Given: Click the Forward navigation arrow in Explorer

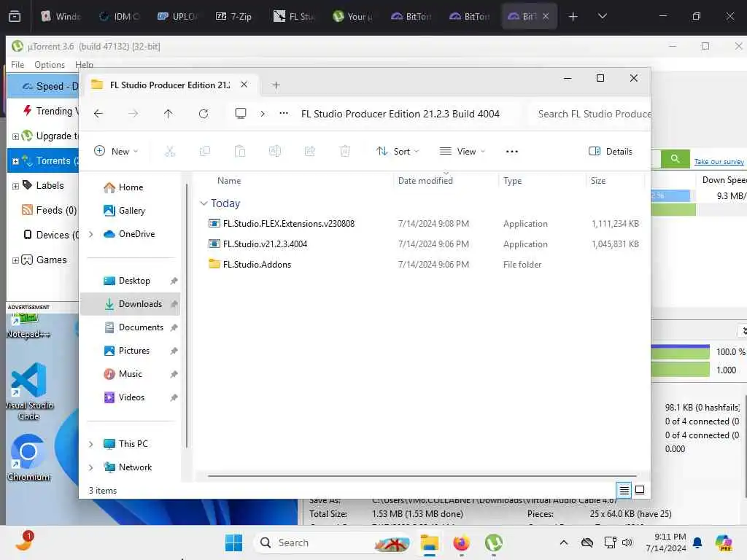Looking at the screenshot, I should click(133, 114).
